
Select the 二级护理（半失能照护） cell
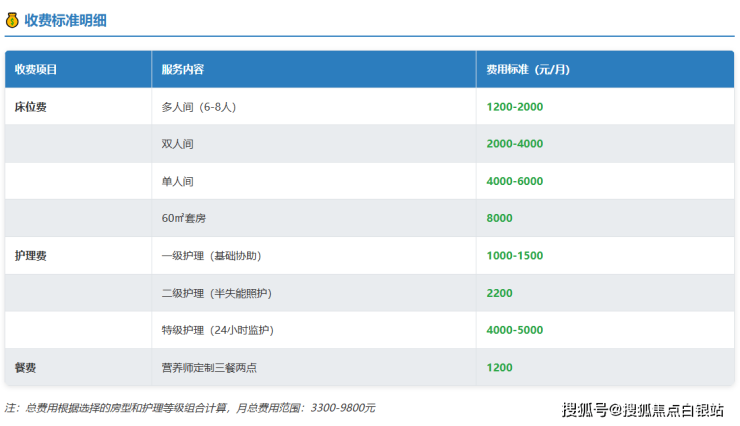pos(216,293)
